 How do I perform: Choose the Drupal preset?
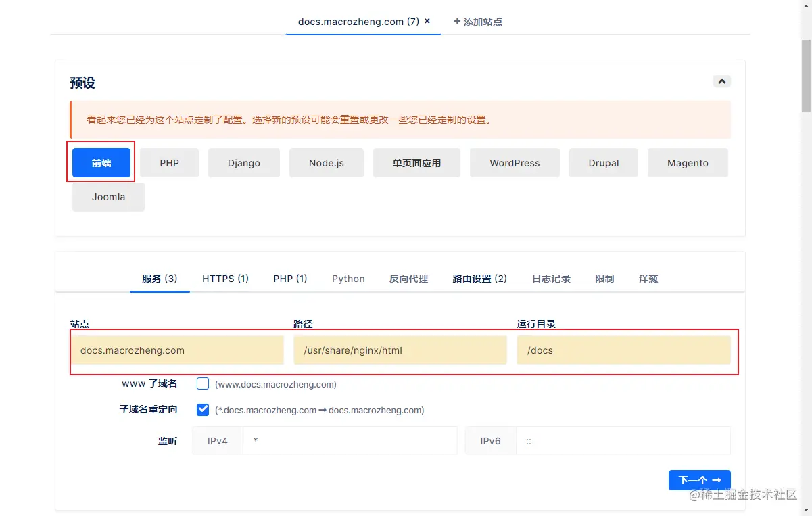pos(604,163)
